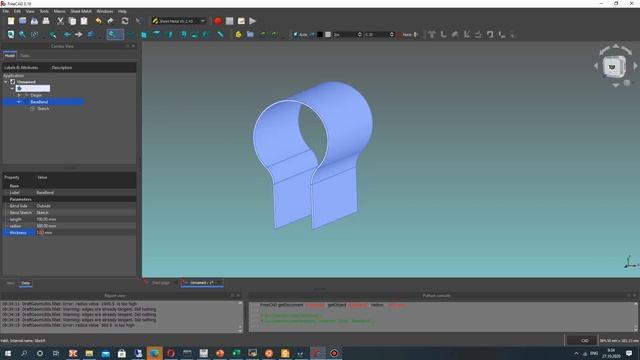Click the red macro record button

218,21
